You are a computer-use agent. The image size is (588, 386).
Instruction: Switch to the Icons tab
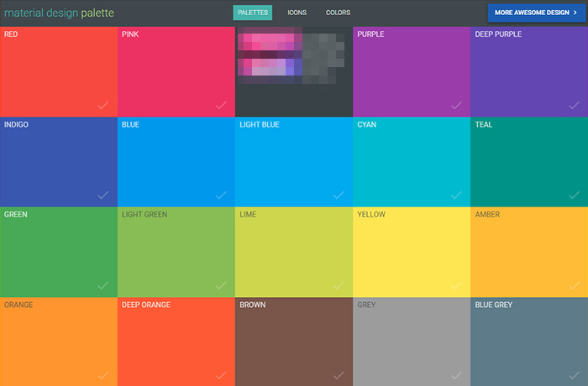(297, 13)
